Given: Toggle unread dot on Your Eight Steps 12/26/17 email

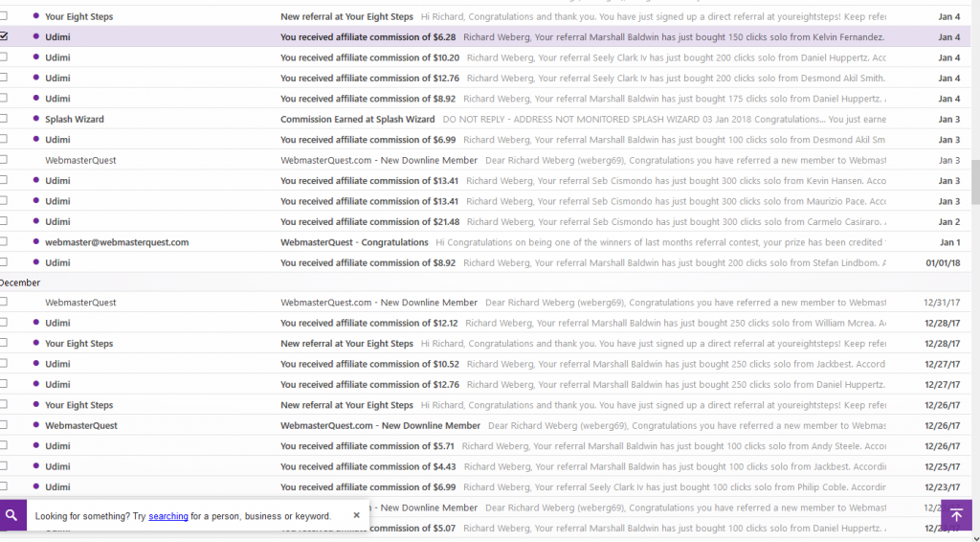Looking at the screenshot, I should point(35,404).
